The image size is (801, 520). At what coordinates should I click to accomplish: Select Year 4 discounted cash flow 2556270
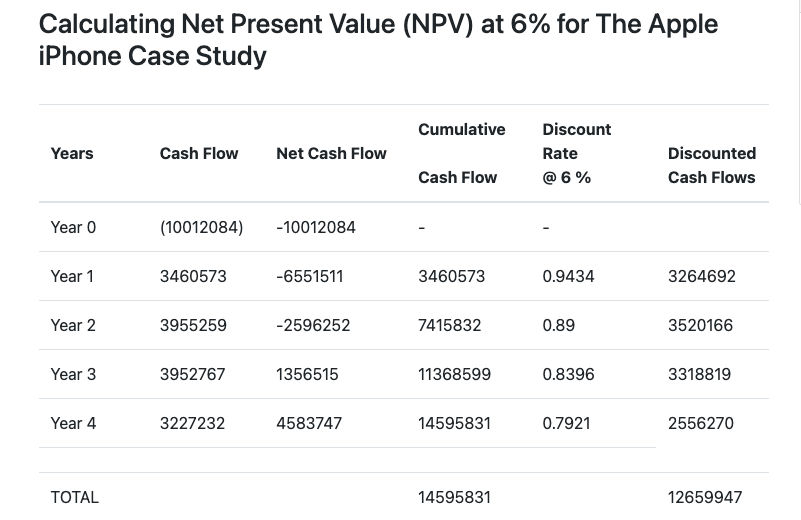(700, 423)
